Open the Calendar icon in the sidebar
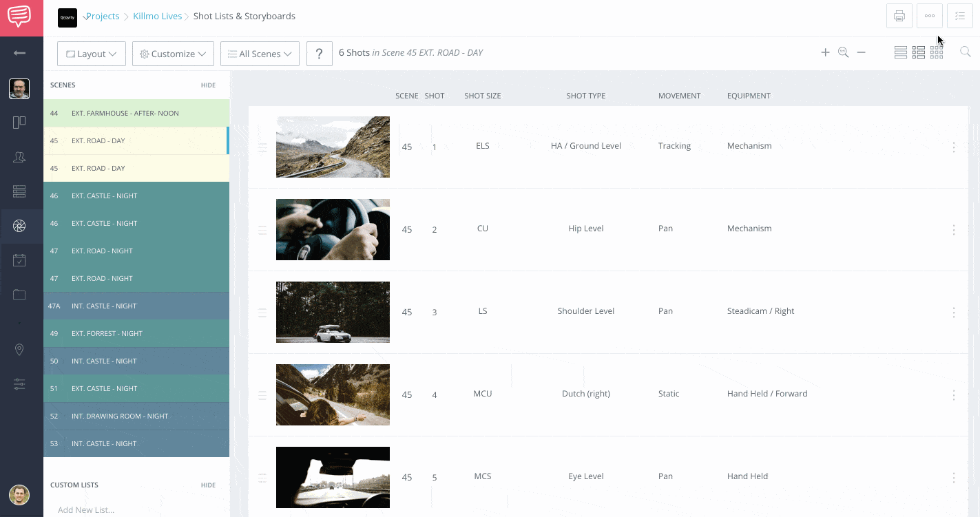The image size is (980, 517). tap(19, 260)
